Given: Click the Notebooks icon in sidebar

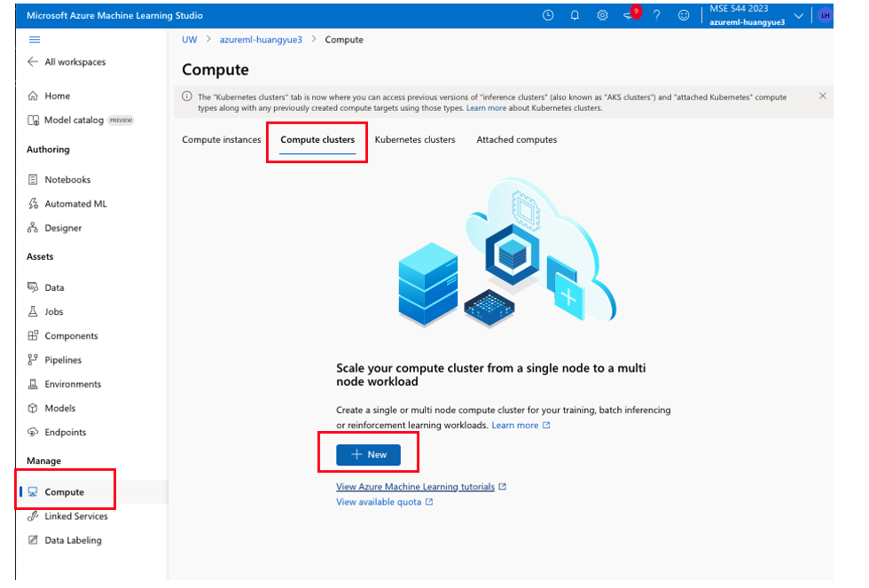Looking at the screenshot, I should [x=34, y=179].
